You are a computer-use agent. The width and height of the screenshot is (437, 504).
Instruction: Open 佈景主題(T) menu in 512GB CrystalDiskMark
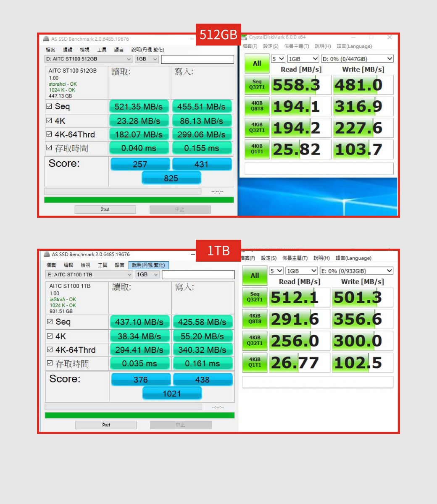pos(297,46)
